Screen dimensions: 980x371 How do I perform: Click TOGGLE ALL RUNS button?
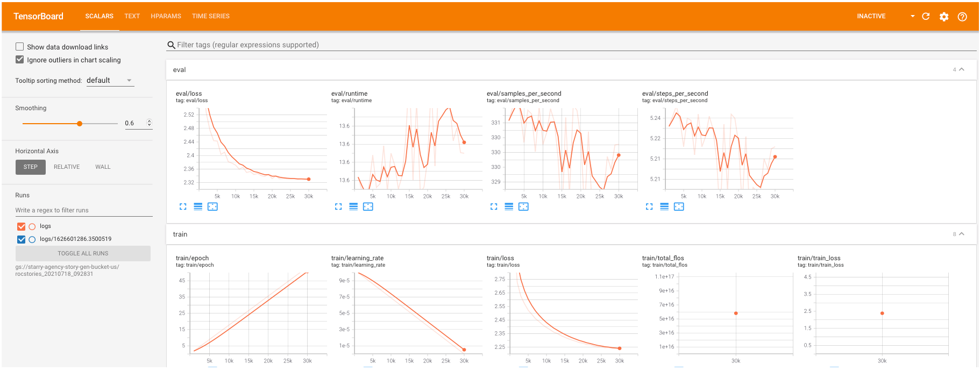pos(83,253)
